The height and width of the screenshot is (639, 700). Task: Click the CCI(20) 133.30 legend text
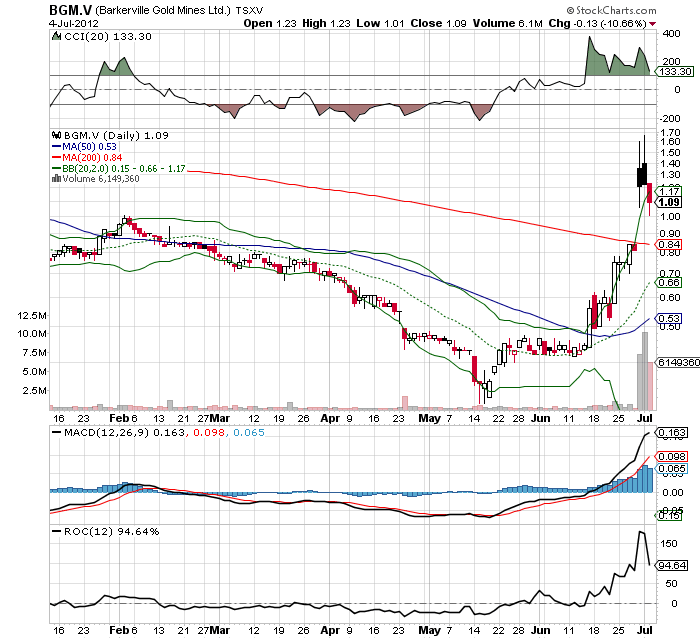pyautogui.click(x=108, y=37)
